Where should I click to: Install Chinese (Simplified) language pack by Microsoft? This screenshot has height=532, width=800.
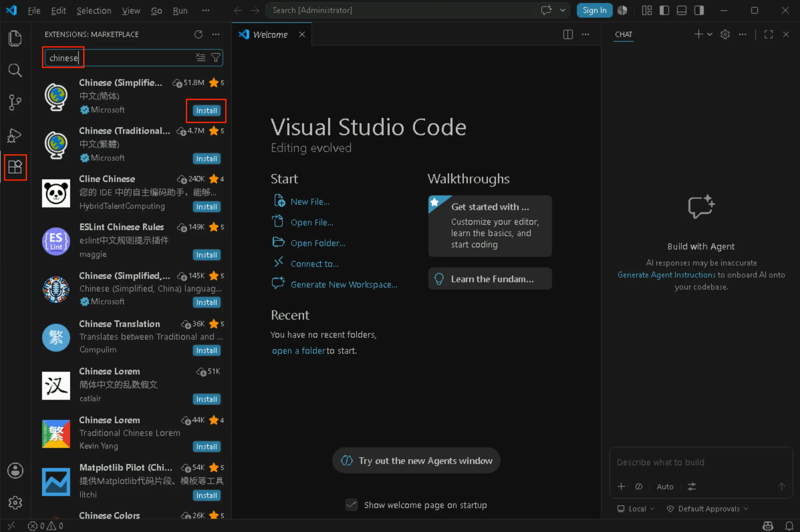point(206,111)
